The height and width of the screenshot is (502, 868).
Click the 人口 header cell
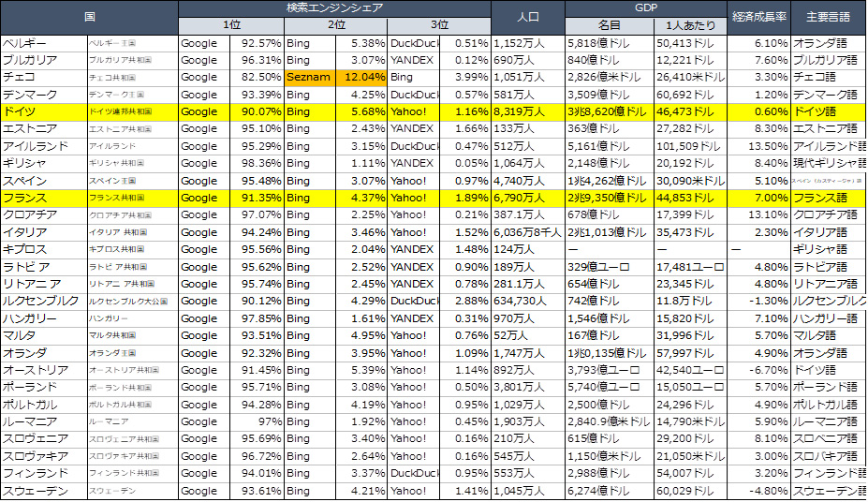click(x=528, y=17)
